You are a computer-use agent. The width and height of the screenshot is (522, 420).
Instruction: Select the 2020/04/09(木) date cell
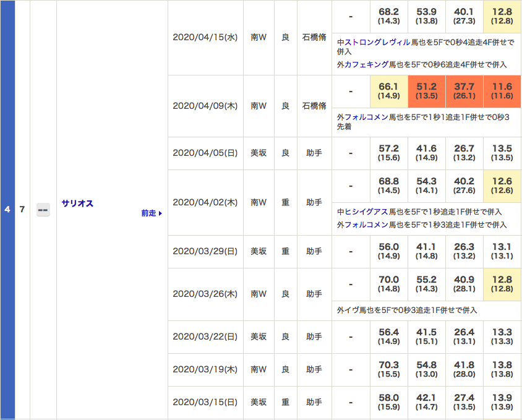click(205, 106)
